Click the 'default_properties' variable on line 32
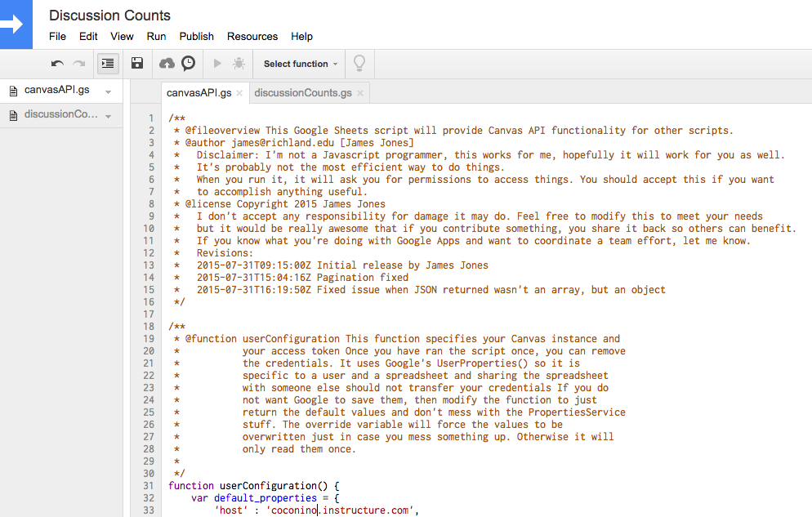The width and height of the screenshot is (812, 517). (x=265, y=498)
